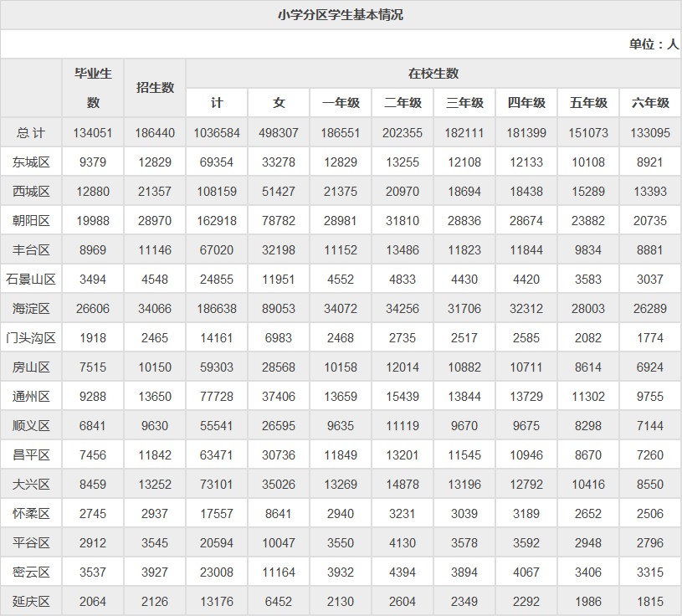Select the 石景山区 row label

click(31, 280)
